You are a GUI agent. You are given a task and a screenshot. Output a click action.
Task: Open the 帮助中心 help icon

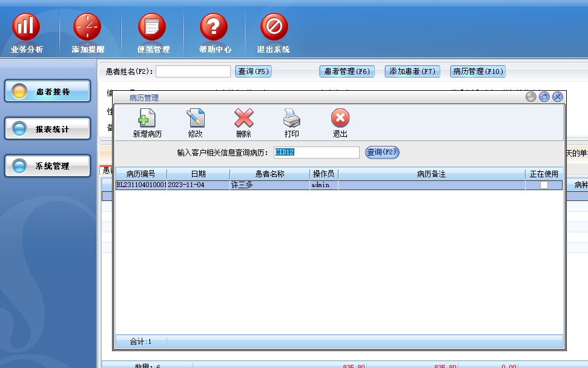coord(214,27)
